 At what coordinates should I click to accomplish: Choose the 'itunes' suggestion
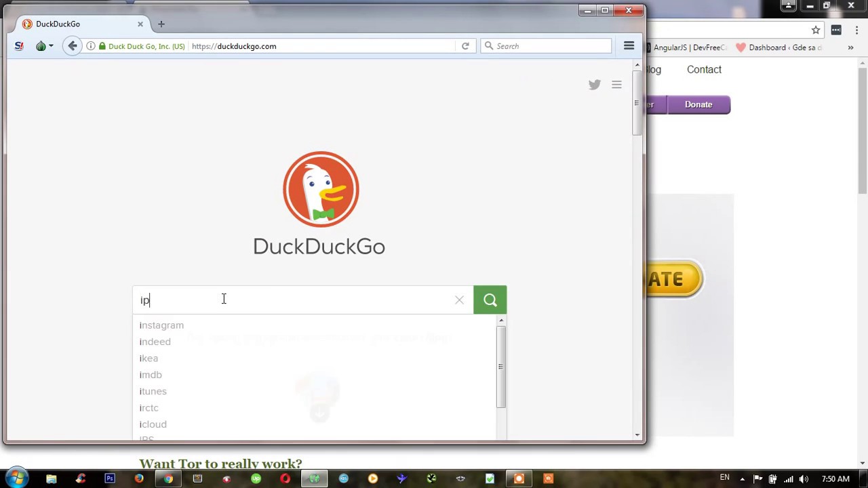[x=153, y=391]
